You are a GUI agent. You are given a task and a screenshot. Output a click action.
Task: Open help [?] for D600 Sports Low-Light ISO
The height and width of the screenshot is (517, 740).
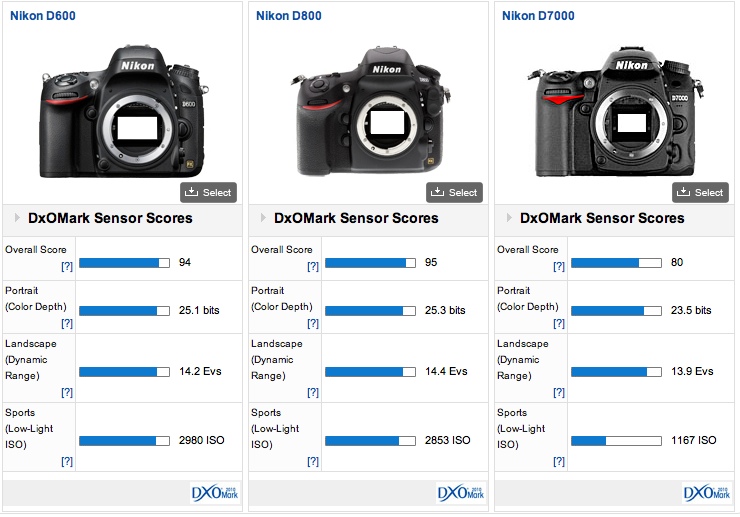(67, 461)
